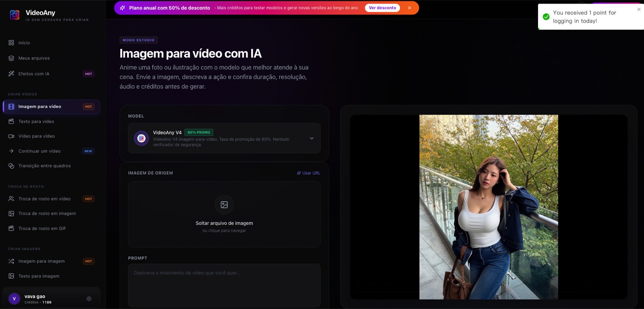Close the login point notification

pyautogui.click(x=639, y=9)
